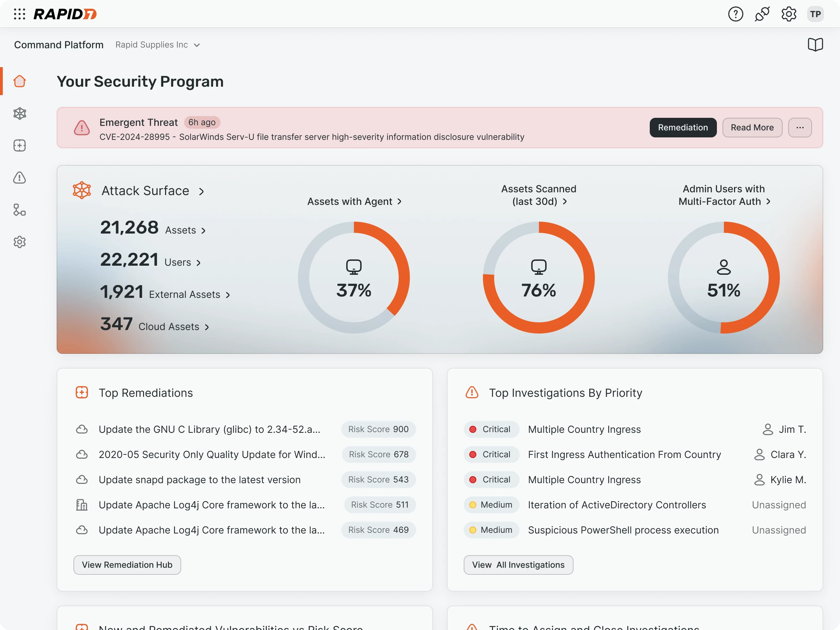Open the Rapid Supplies Inc organization dropdown
This screenshot has width=840, height=630.
(x=158, y=45)
